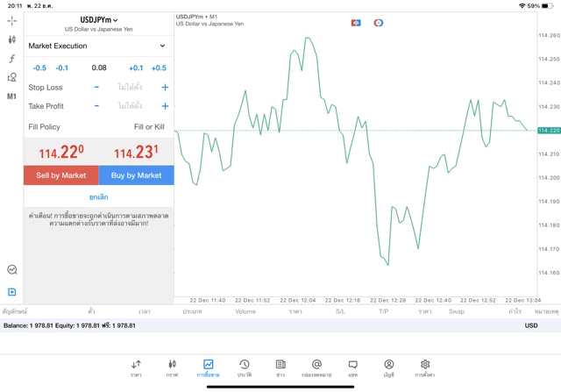The width and height of the screenshot is (561, 392).
Task: Expand the Market Execution order type dropdown
Action: pyautogui.click(x=99, y=46)
